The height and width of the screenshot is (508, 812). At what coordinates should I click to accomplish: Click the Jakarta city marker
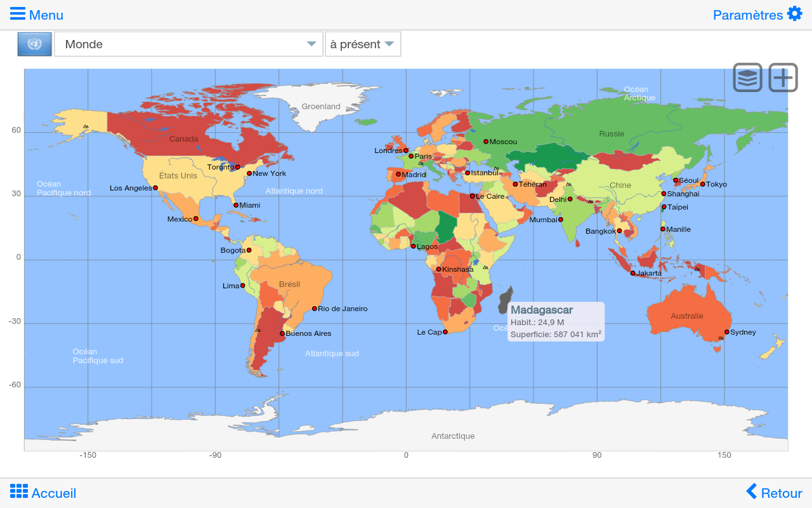point(632,272)
